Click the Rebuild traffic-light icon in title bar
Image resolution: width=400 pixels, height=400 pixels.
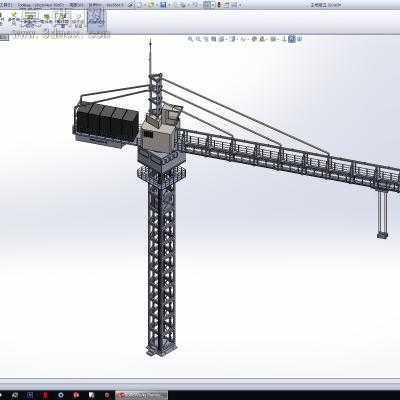coord(219,5)
